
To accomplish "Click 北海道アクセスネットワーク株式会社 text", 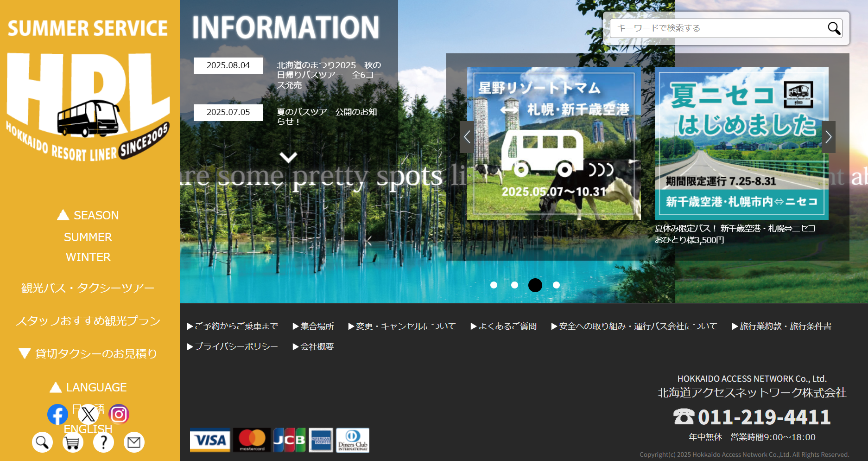I will 752,393.
